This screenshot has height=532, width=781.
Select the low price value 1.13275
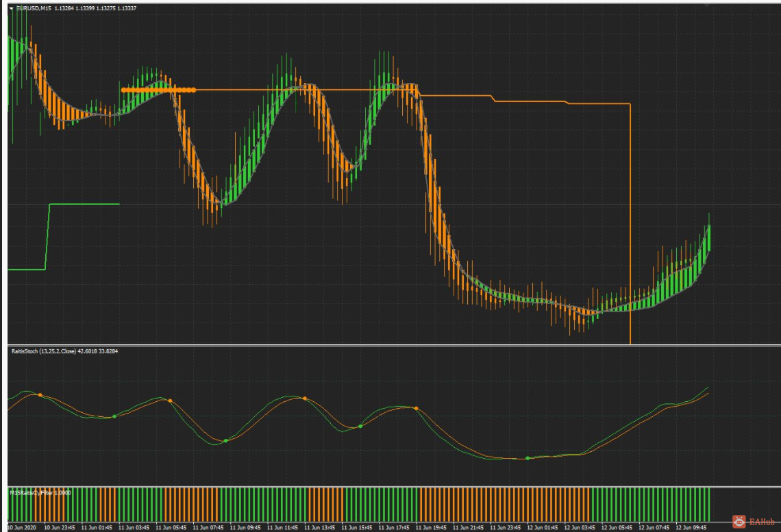tap(106, 8)
